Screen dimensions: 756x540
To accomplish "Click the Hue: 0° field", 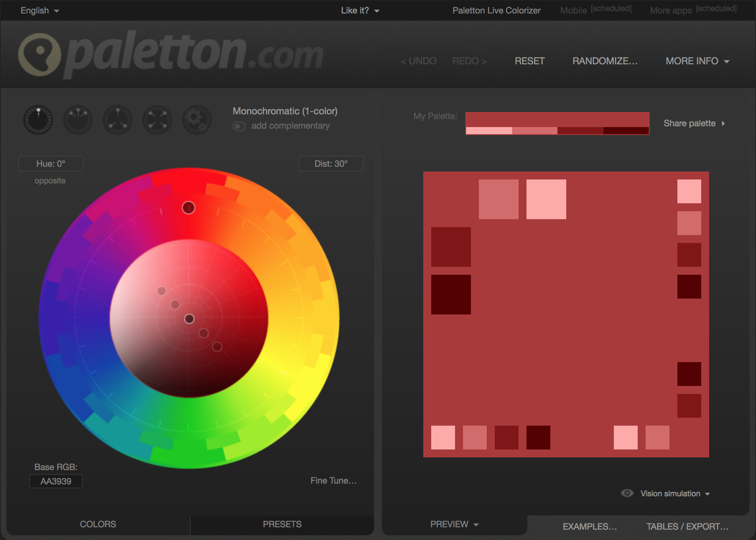I will tap(51, 164).
